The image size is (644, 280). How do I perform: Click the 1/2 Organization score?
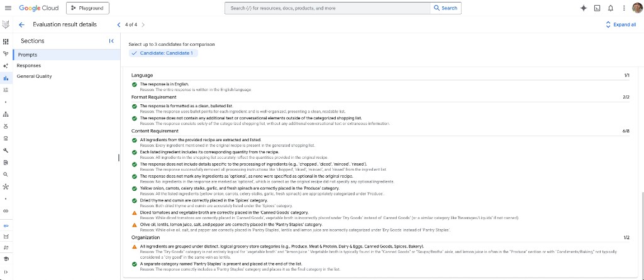[x=626, y=238]
